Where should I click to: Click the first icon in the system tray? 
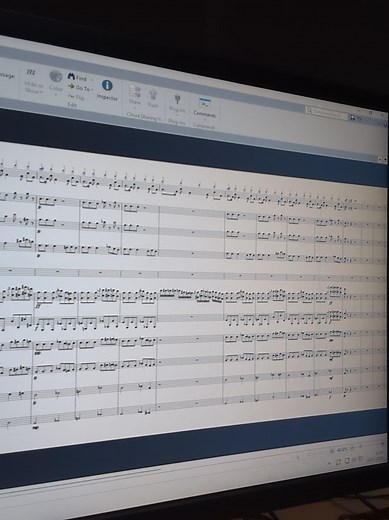338,461
